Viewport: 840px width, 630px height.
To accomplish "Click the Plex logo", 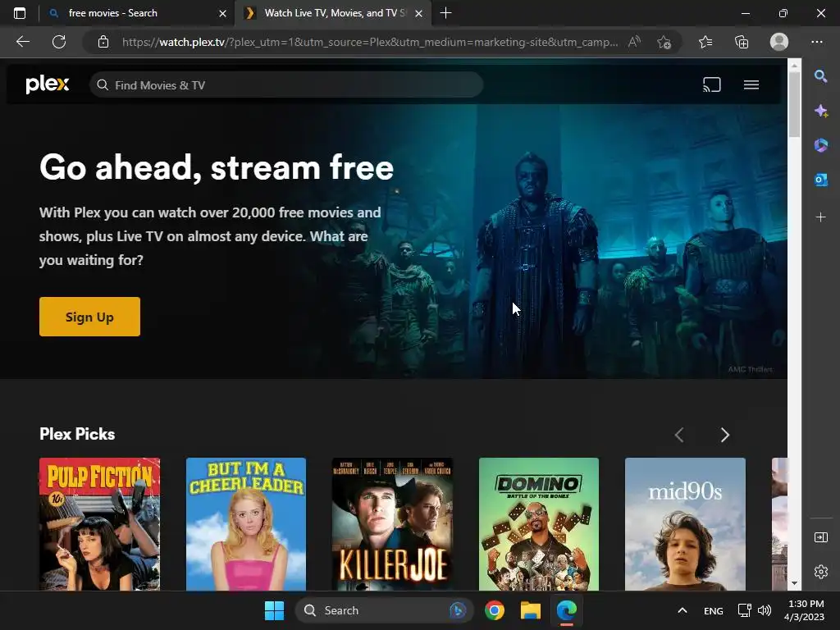I will pyautogui.click(x=47, y=84).
